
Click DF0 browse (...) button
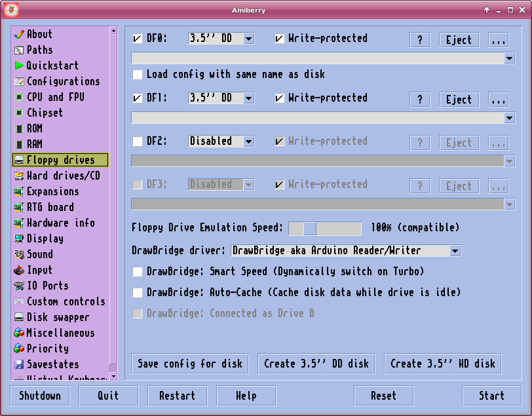499,40
